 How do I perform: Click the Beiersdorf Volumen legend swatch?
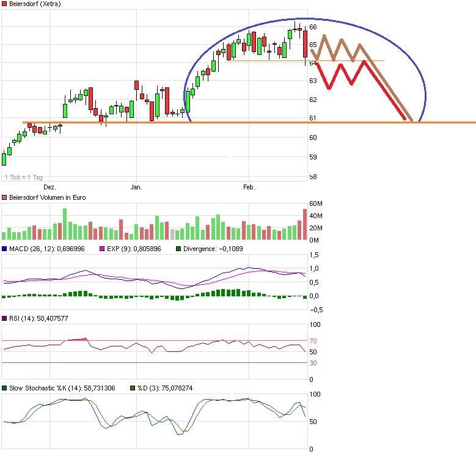(5, 197)
